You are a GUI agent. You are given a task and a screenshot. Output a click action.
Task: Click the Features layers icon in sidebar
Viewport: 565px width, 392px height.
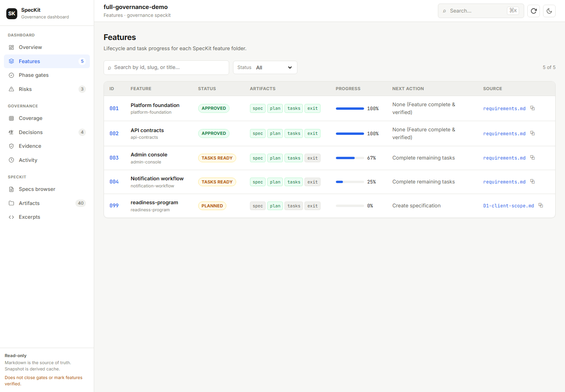[x=11, y=61]
